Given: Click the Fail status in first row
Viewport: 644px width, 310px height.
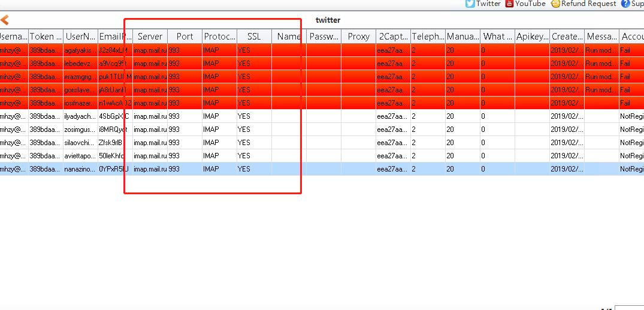Looking at the screenshot, I should coord(626,50).
